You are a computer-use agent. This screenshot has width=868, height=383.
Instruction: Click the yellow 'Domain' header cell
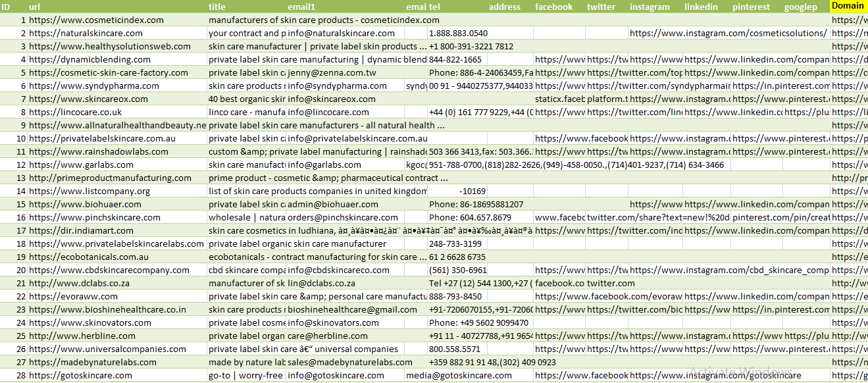point(849,7)
